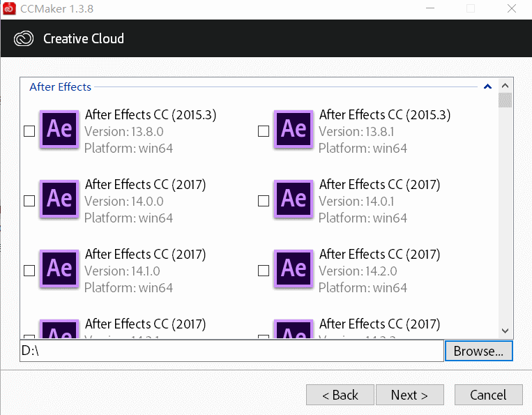Screen dimensions: 532x415
Task: Select the After Effects version 13.8.1 checkbox
Action: click(264, 131)
